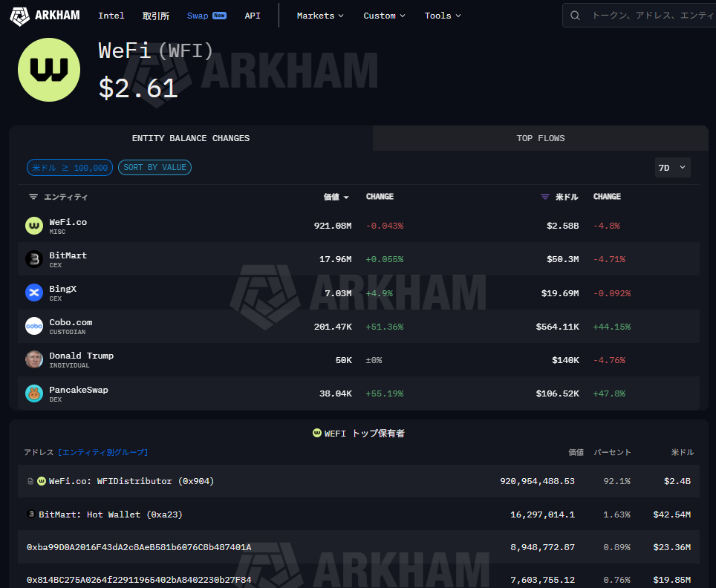Click the WeFi.co entity name

pos(68,222)
